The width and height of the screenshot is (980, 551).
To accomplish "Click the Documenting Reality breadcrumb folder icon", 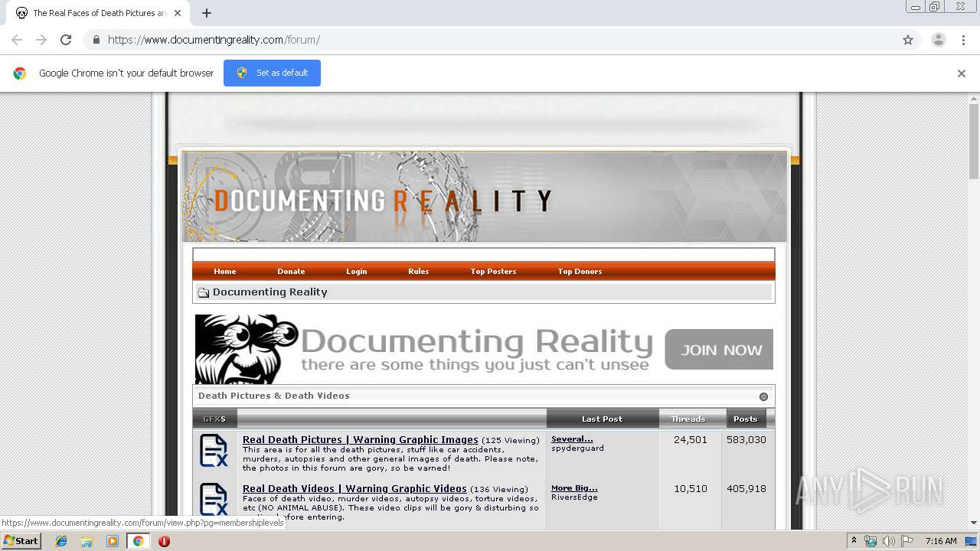I will [204, 292].
